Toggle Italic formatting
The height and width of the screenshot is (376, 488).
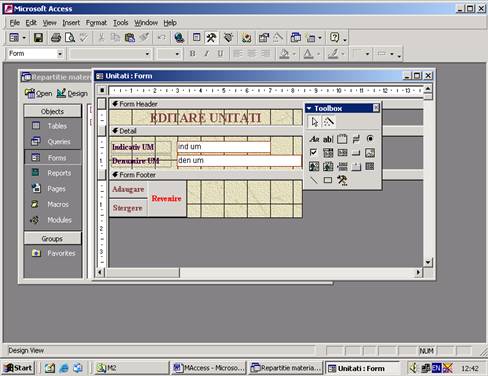[x=206, y=54]
